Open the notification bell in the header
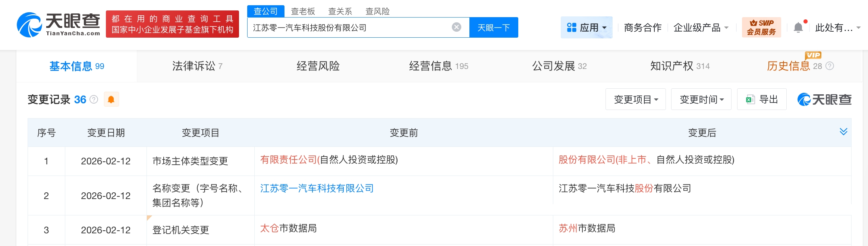Image resolution: width=868 pixels, height=246 pixels. [x=798, y=28]
